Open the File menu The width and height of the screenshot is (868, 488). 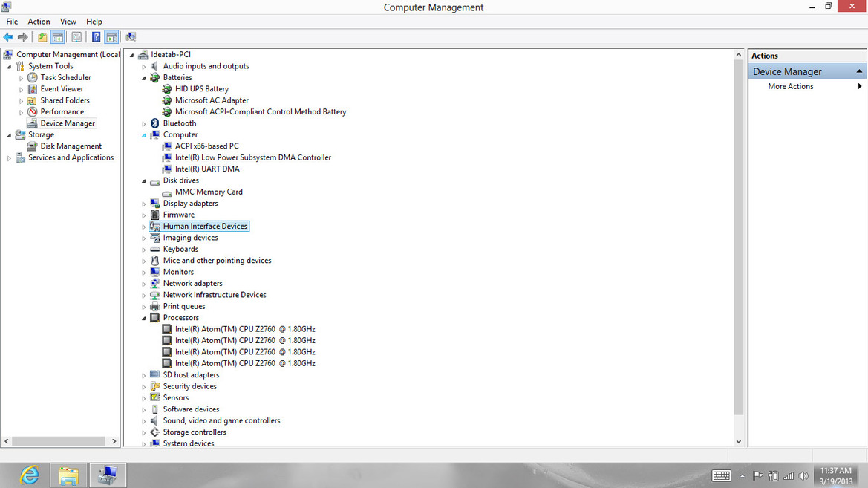pos(12,22)
